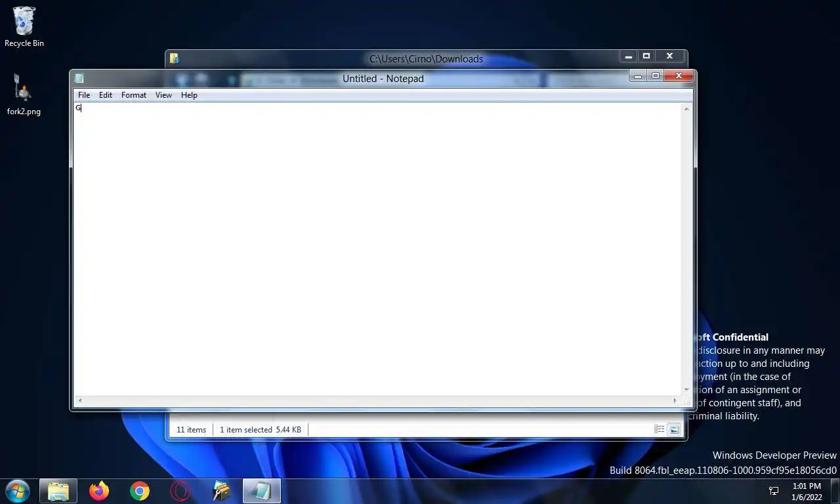
Task: Click the '11 items' status bar text
Action: (x=191, y=430)
